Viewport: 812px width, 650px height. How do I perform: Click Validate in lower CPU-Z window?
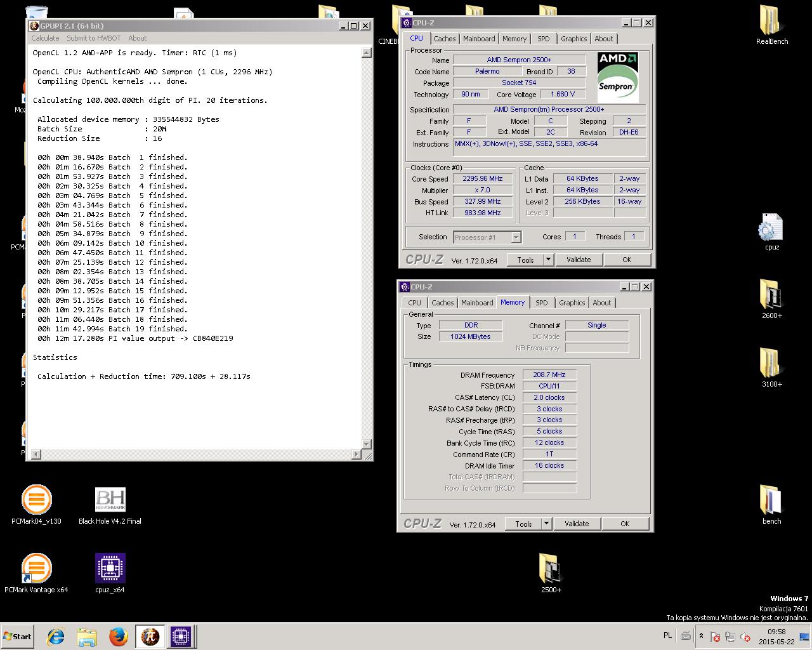click(x=577, y=524)
